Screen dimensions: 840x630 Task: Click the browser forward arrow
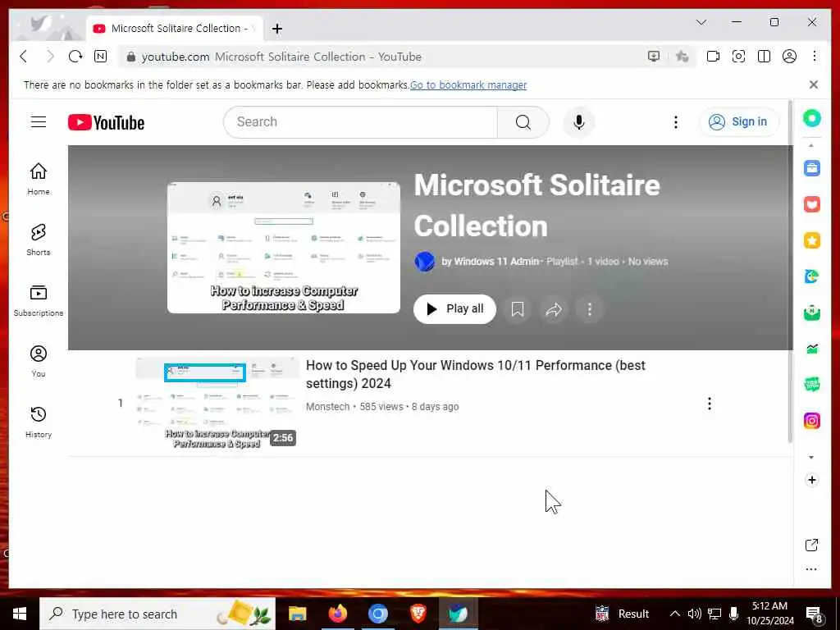tap(50, 57)
